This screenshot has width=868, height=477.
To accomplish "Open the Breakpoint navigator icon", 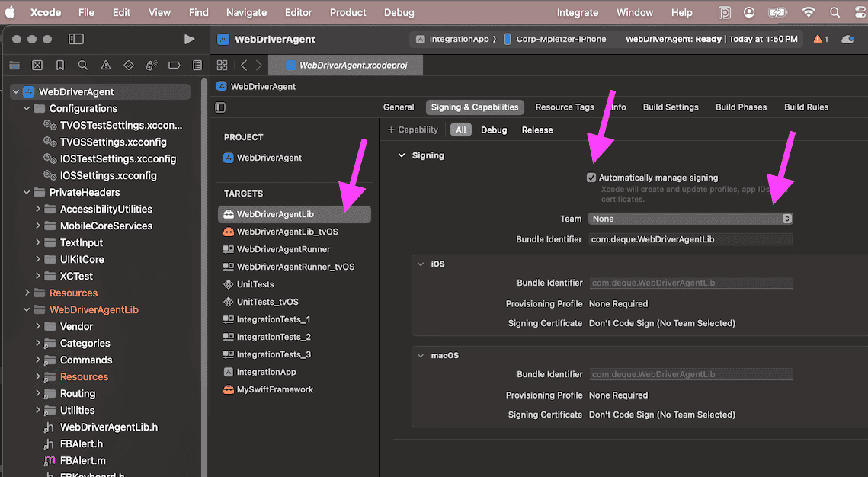I will click(x=175, y=66).
